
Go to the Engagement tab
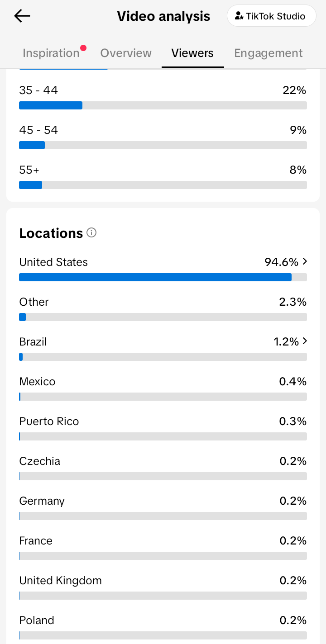268,53
